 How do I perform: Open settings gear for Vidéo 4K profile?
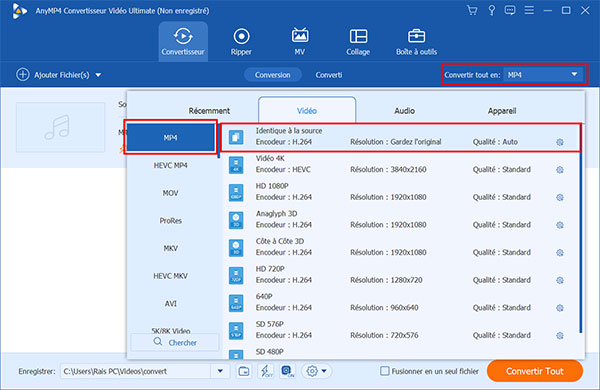pos(560,170)
